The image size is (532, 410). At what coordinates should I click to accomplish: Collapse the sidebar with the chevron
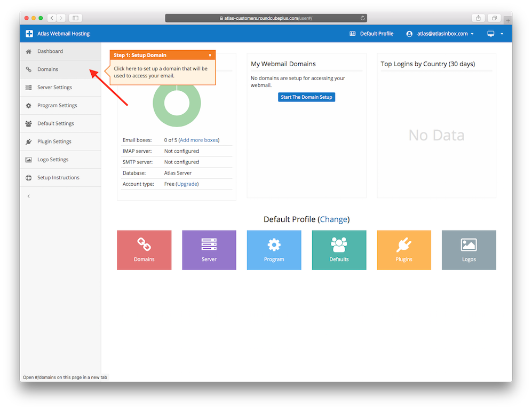(x=28, y=196)
